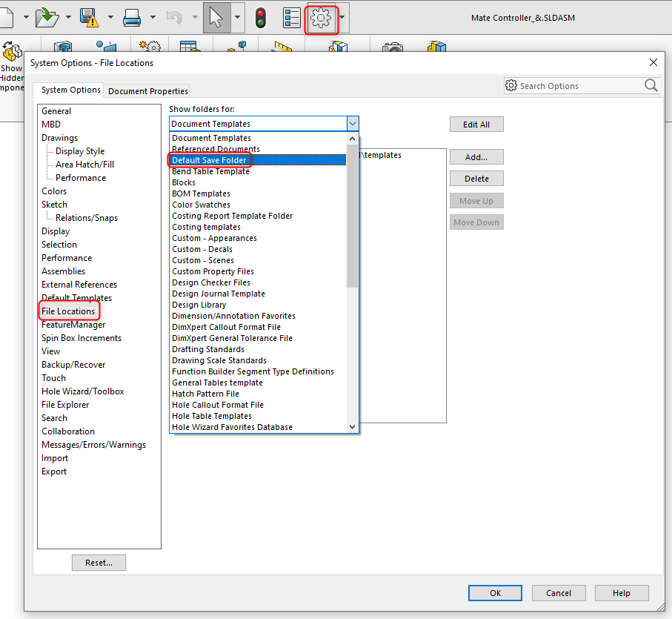Select File Locations in the options tree
Viewport: 672px width, 619px height.
[x=69, y=311]
